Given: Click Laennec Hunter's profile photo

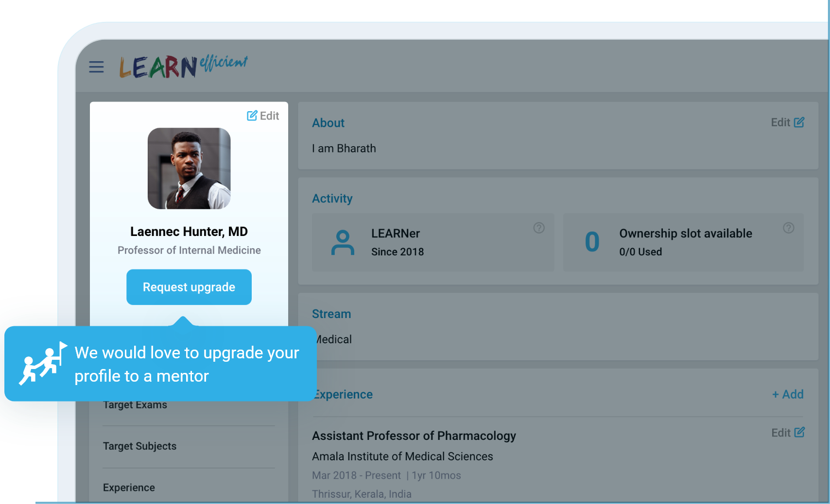Looking at the screenshot, I should click(x=189, y=168).
